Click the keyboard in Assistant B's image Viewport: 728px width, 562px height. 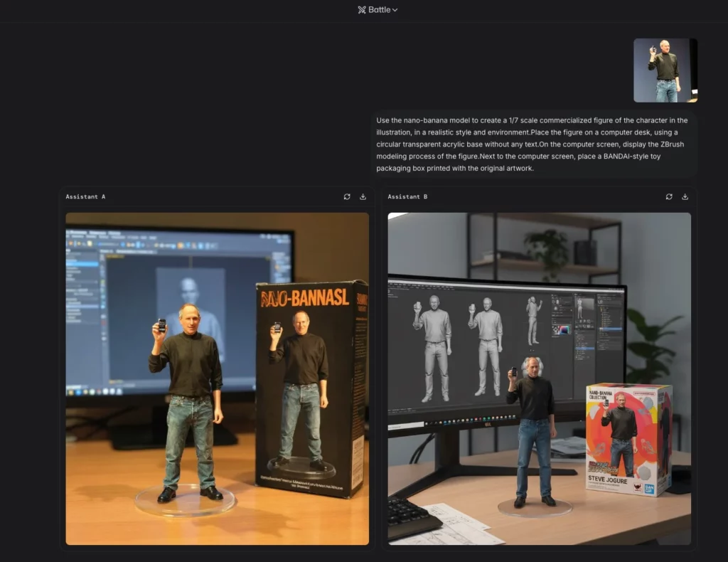pos(413,516)
